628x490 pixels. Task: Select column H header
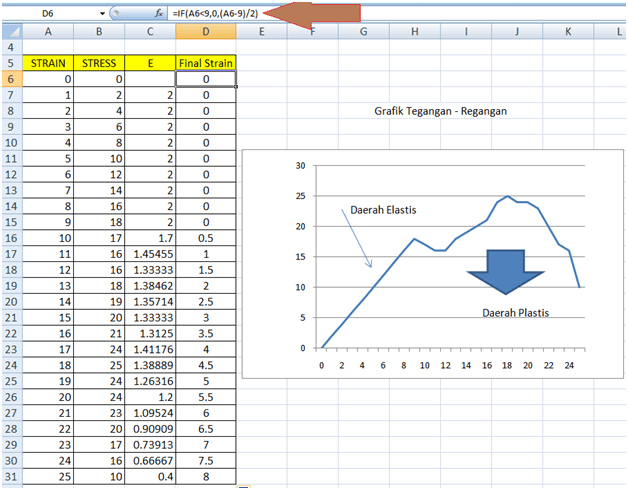click(414, 32)
